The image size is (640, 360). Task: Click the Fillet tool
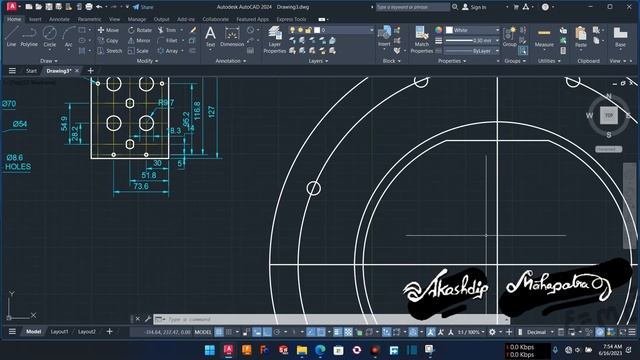click(x=168, y=40)
